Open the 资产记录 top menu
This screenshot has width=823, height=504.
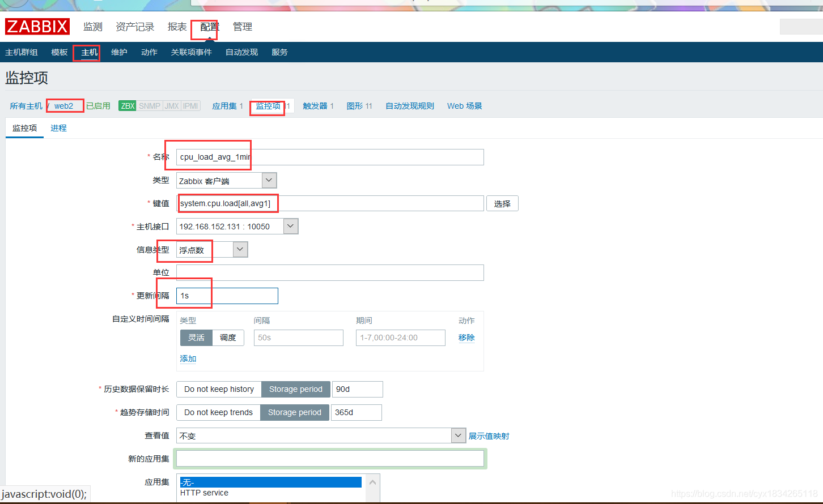tap(135, 27)
